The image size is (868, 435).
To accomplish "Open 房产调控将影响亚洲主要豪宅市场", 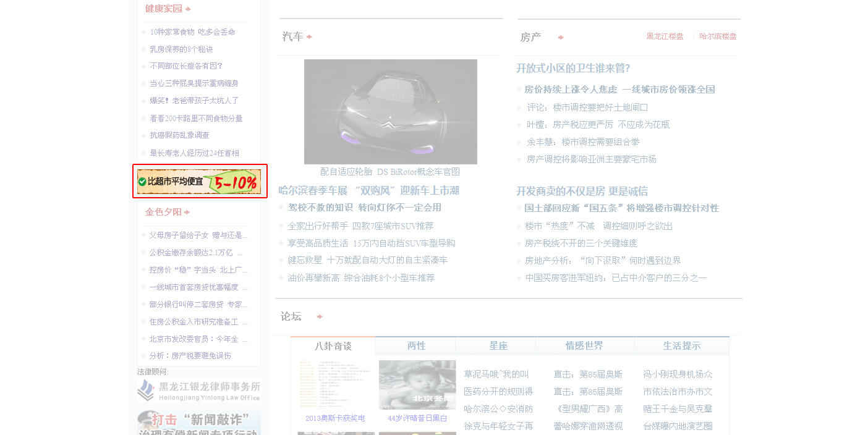I will 592,159.
